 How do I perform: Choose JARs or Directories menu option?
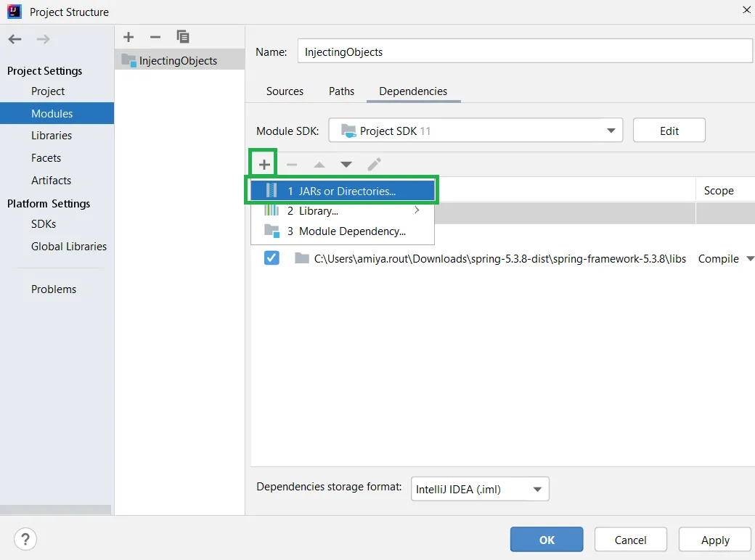click(x=343, y=191)
